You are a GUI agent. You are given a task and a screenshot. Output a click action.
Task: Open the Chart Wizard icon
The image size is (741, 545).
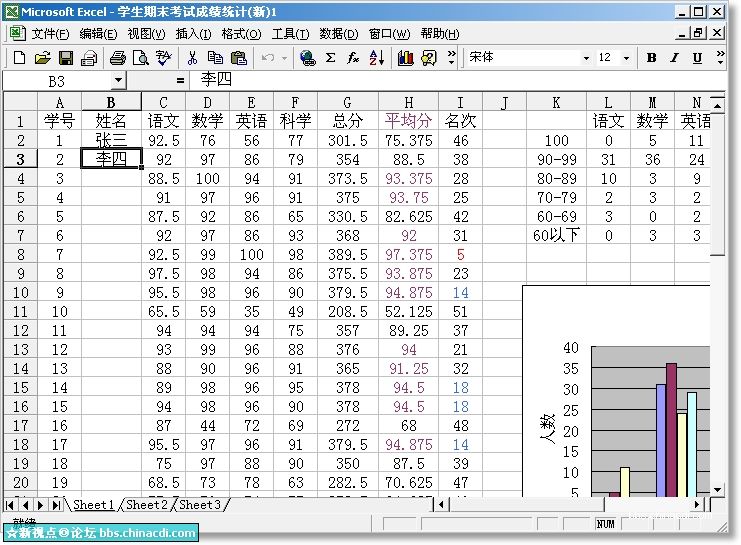[405, 58]
